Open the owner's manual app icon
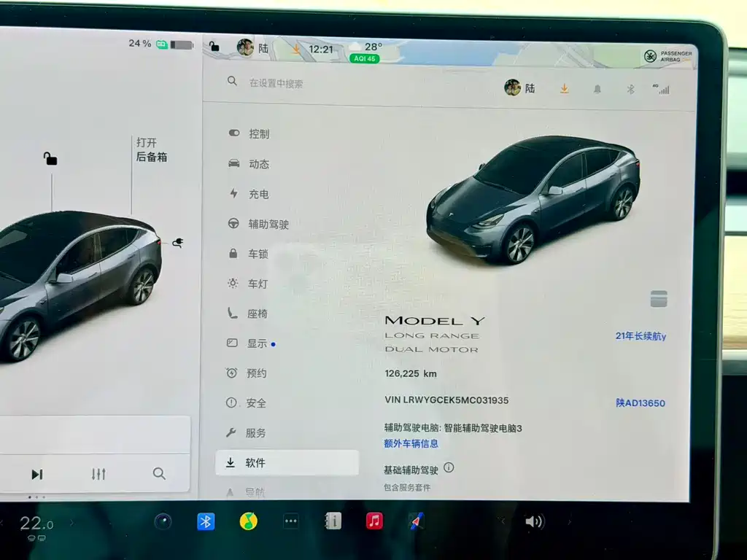747x560 pixels. click(333, 521)
